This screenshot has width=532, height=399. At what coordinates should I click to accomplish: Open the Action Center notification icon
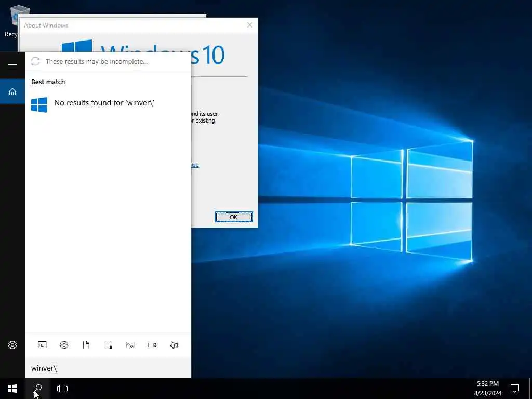(515, 389)
